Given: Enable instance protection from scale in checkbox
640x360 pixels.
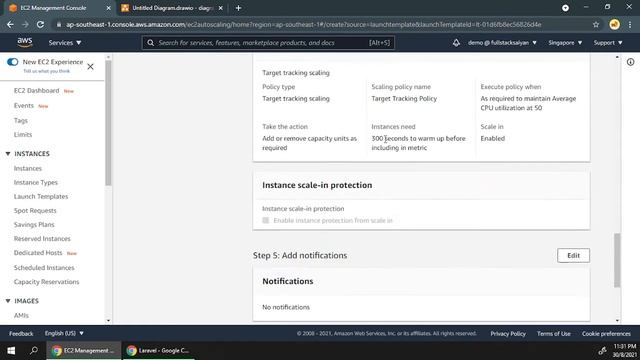Looking at the screenshot, I should tap(266, 220).
